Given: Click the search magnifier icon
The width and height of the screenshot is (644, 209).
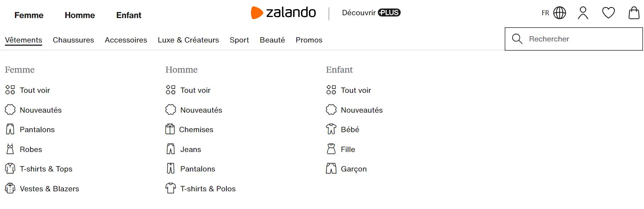Looking at the screenshot, I should click(517, 39).
